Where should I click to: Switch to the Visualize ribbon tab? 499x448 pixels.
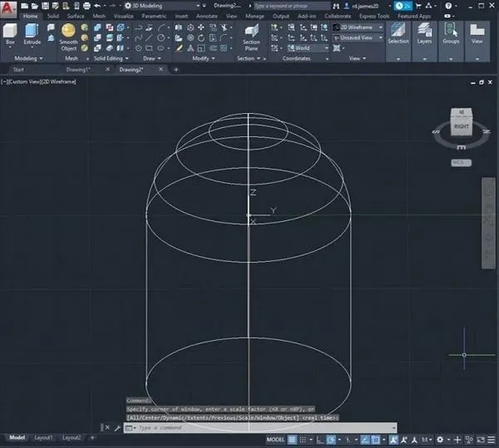coord(123,16)
